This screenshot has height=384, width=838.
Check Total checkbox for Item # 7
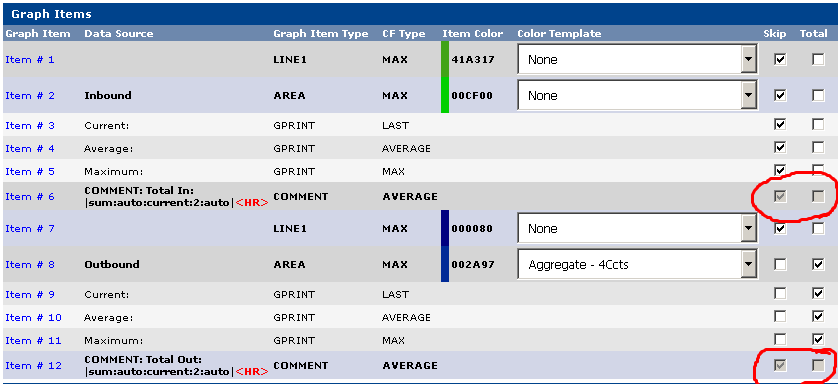click(x=818, y=229)
